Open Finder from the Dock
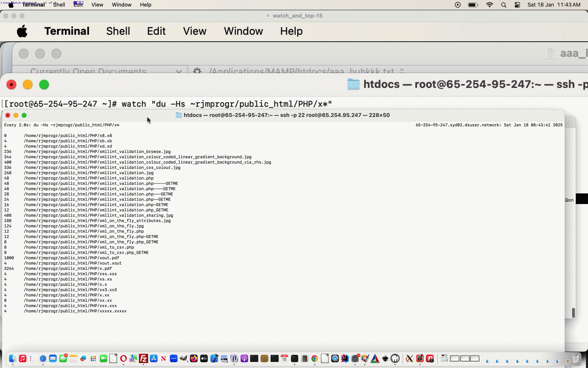 pyautogui.click(x=13, y=359)
